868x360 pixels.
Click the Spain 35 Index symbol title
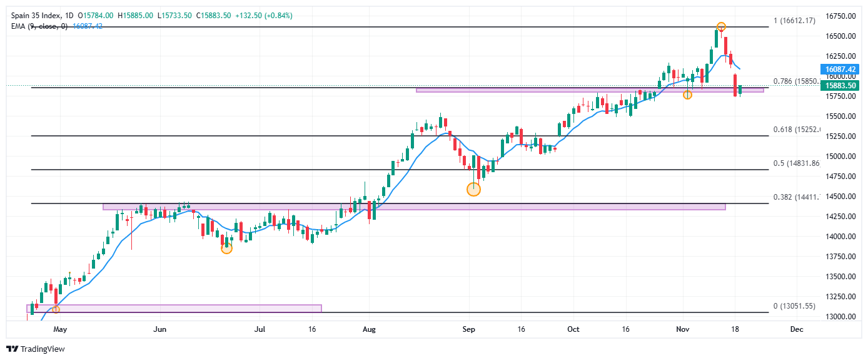(x=37, y=15)
